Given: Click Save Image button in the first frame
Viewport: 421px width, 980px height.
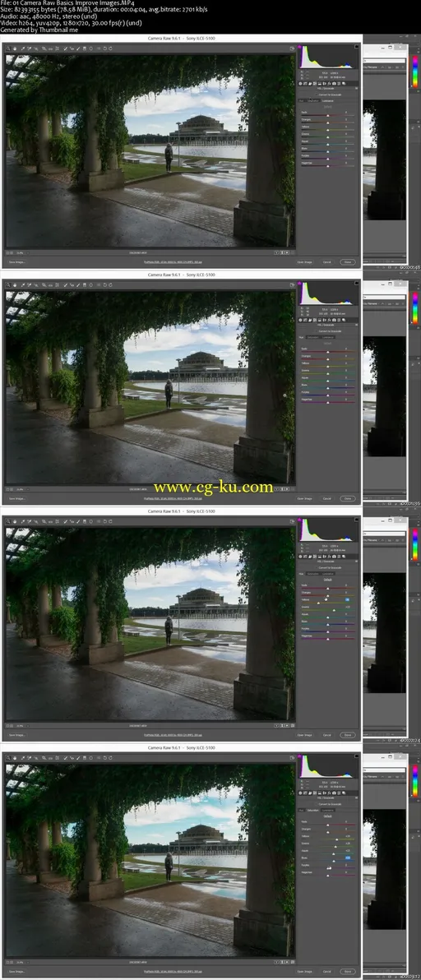Looking at the screenshot, I should point(17,262).
